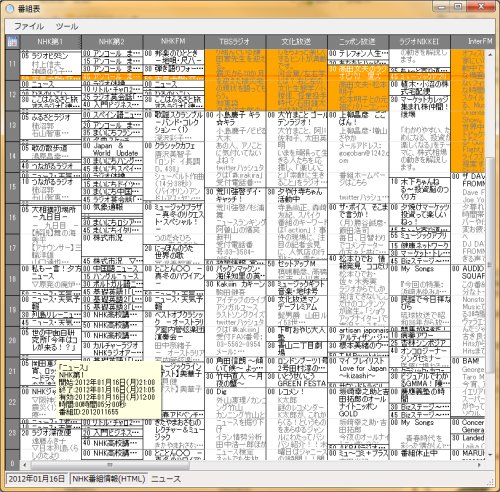Click the horizontal scrollbar right arrow
The height and width of the screenshot is (492, 500).
coord(479,464)
